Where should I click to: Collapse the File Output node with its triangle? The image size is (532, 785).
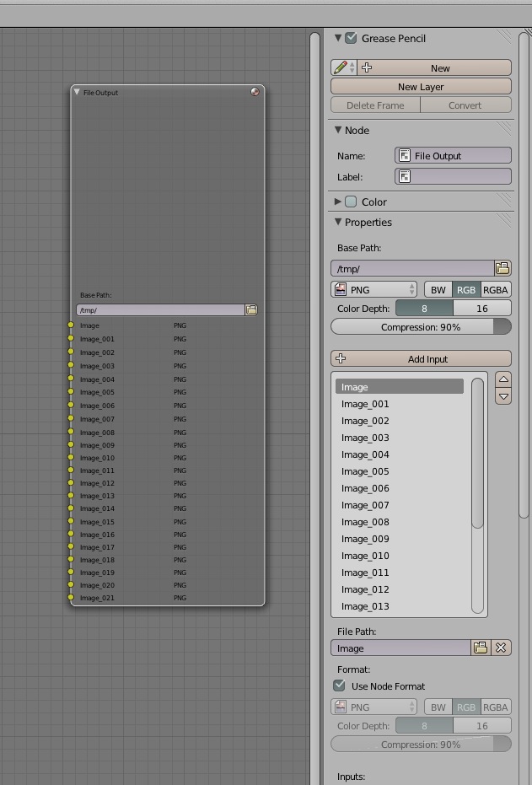point(77,92)
